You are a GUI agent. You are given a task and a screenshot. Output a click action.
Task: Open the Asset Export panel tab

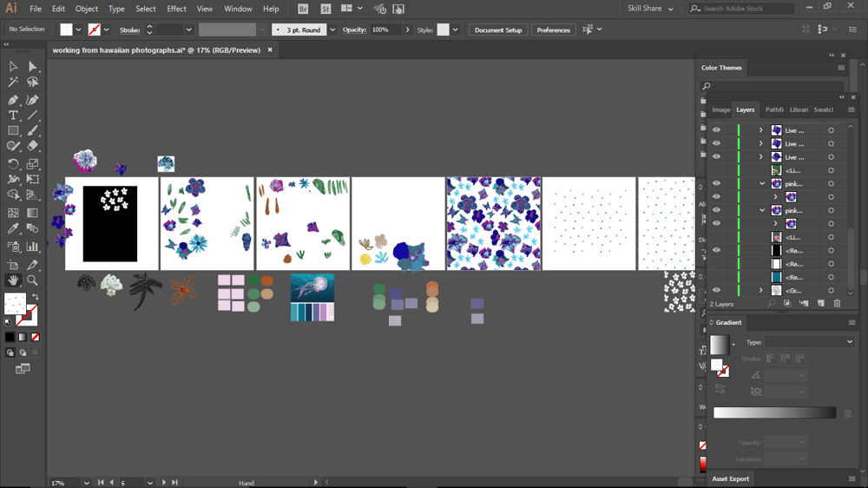(730, 478)
